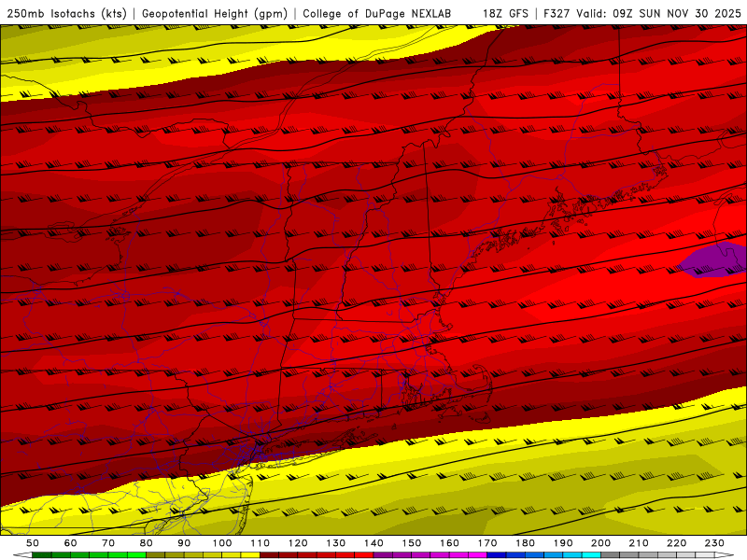Screen dimensions: 747x560
Task: Click the legend value '50'
Action: [x=33, y=543]
